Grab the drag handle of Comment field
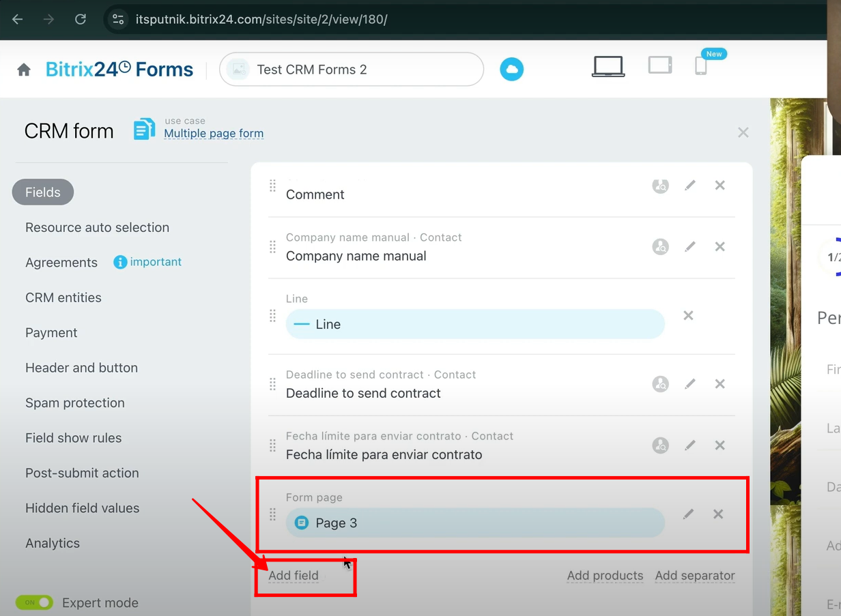This screenshot has width=841, height=616. tap(272, 186)
